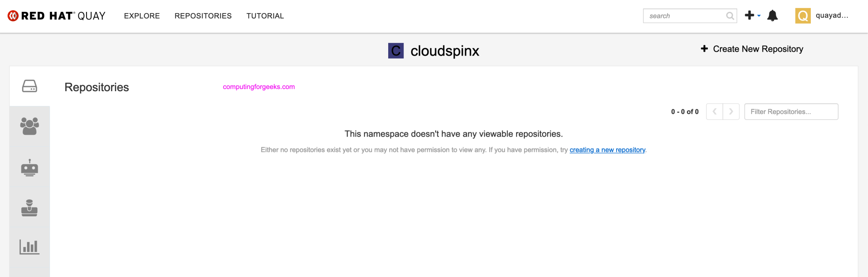Click Create New Repository button

pyautogui.click(x=752, y=49)
